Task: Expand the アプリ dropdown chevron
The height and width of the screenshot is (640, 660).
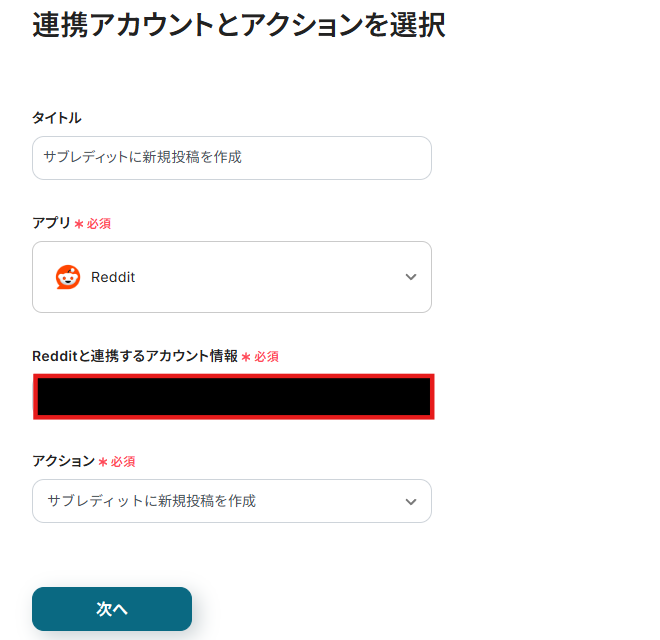Action: tap(410, 277)
